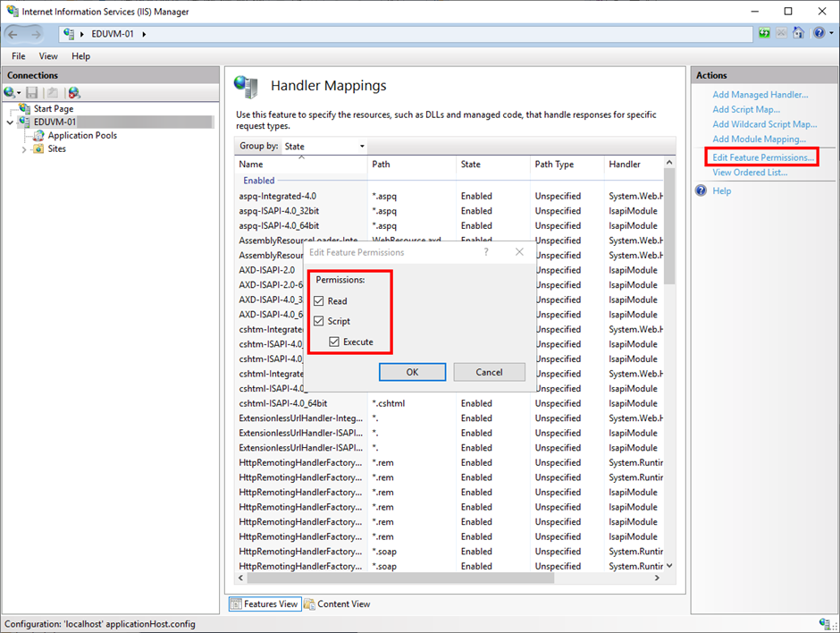Switch to Features View tab
Screen dimensions: 840x633
[265, 604]
